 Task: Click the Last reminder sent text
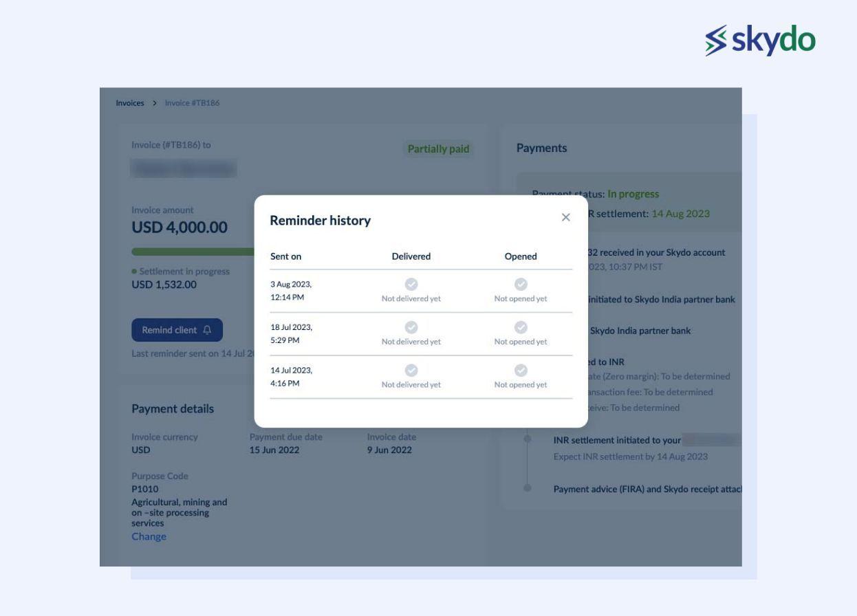tap(193, 353)
